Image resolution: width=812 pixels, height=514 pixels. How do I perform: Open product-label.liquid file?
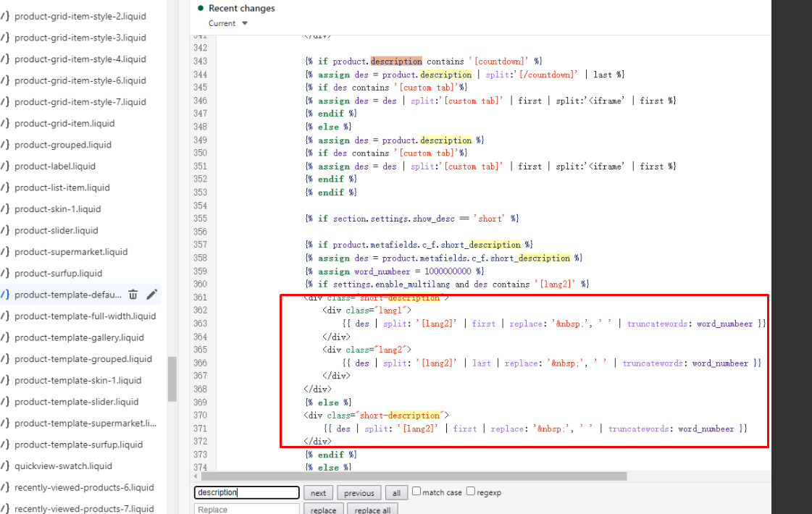click(55, 167)
